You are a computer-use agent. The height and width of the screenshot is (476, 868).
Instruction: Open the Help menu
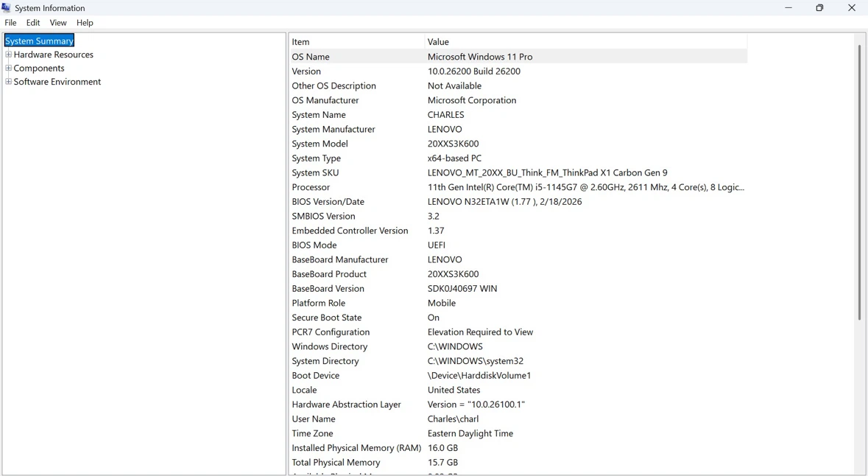85,23
